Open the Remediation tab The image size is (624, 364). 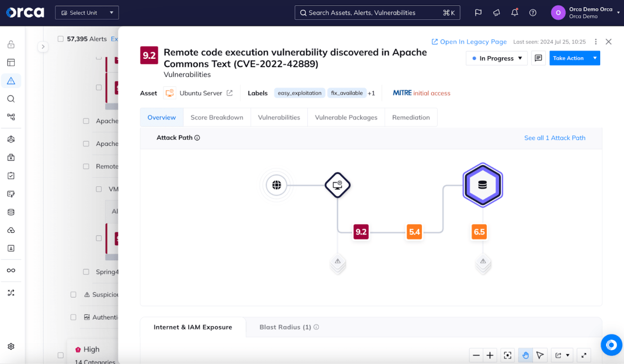pos(411,117)
